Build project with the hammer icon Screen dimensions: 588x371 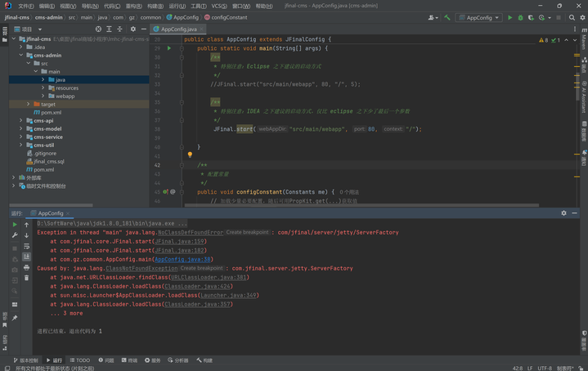[448, 16]
